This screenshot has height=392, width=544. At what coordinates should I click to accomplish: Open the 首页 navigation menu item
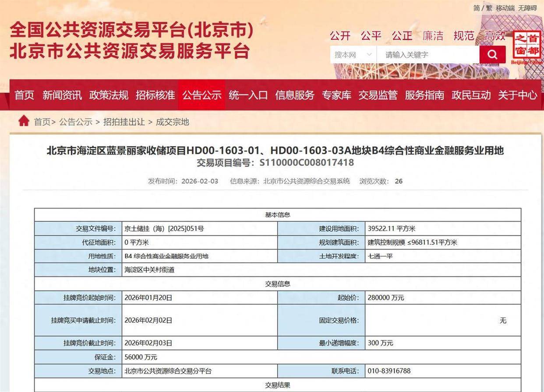click(x=25, y=95)
